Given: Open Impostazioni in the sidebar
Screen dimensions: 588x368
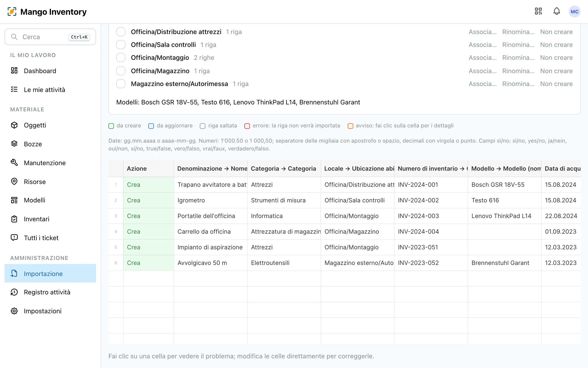Looking at the screenshot, I should coord(50,311).
